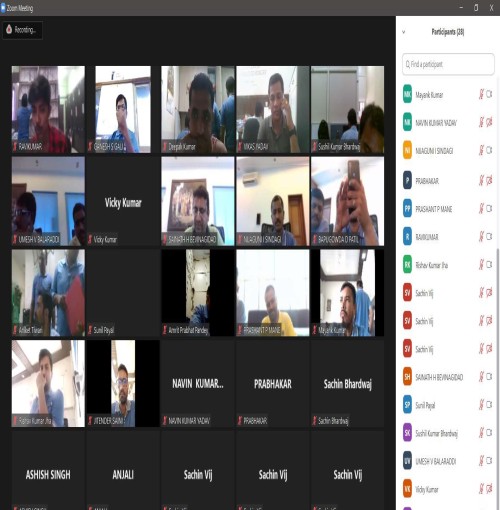Toggle Vicky Kumar's microphone in participants list
500x510 pixels.
[x=481, y=489]
